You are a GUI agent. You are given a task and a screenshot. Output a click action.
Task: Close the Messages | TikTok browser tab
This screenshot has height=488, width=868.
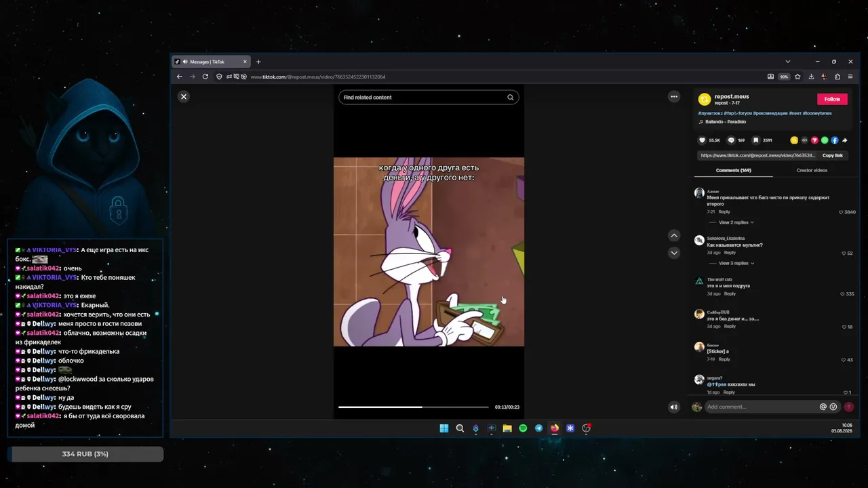pos(245,62)
